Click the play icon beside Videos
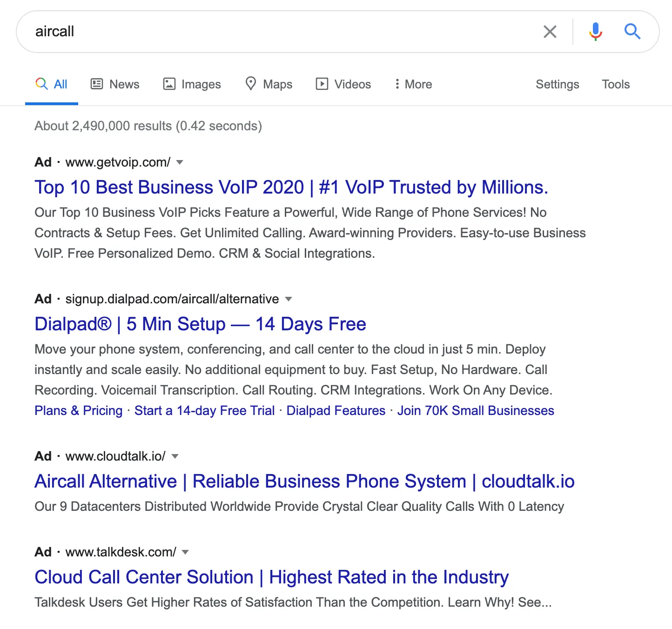The width and height of the screenshot is (672, 629). (322, 84)
